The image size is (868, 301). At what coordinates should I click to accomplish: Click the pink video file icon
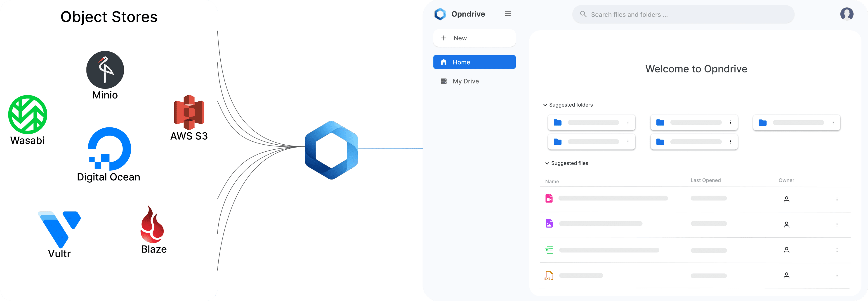tap(549, 198)
